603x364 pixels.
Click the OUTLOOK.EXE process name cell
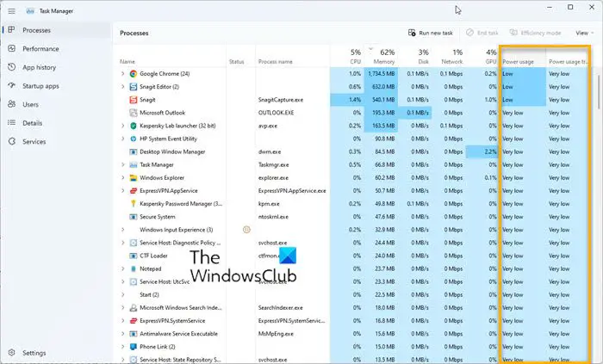(x=276, y=113)
